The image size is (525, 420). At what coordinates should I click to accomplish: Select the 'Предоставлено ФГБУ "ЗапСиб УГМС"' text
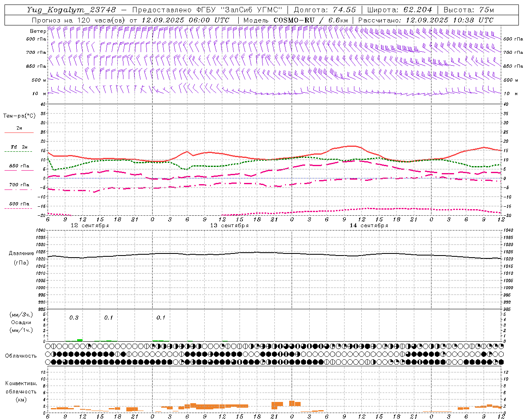(207, 10)
